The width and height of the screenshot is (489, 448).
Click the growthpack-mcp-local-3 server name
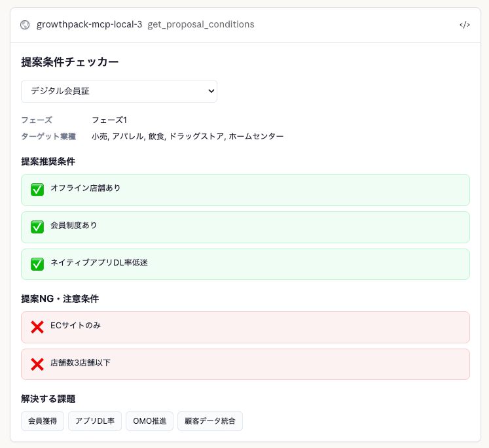[x=89, y=24]
